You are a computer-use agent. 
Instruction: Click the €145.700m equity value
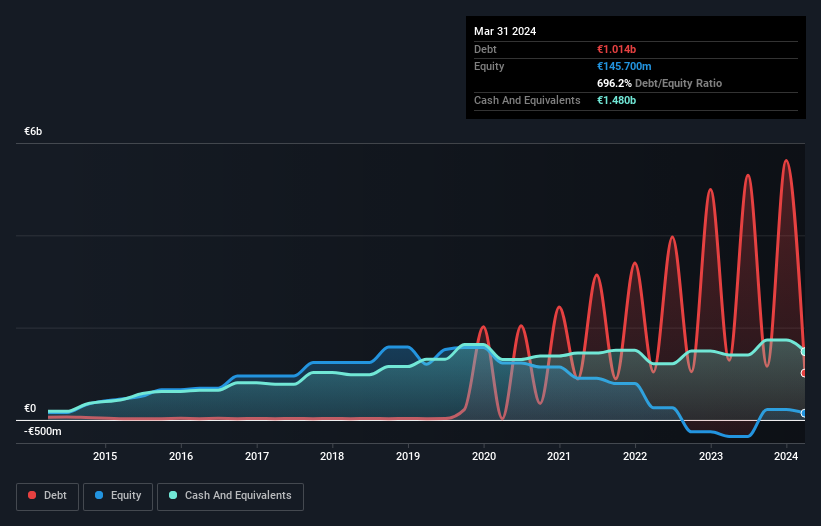point(624,66)
